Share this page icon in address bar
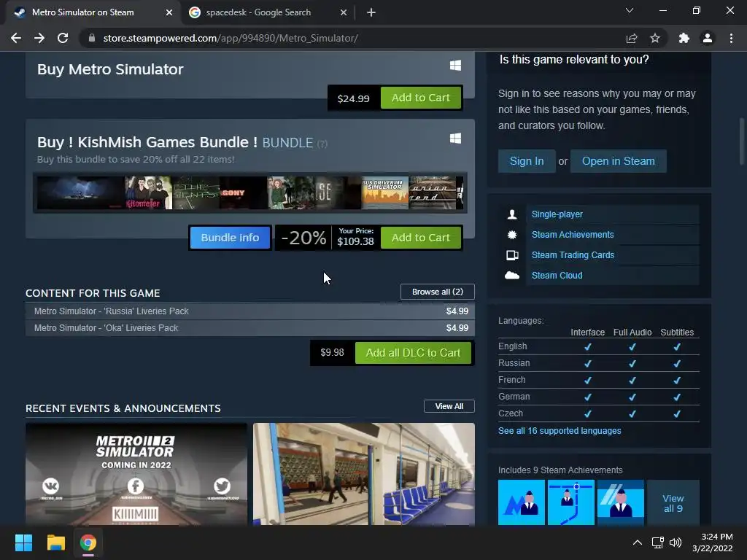The width and height of the screenshot is (747, 560). (x=631, y=38)
